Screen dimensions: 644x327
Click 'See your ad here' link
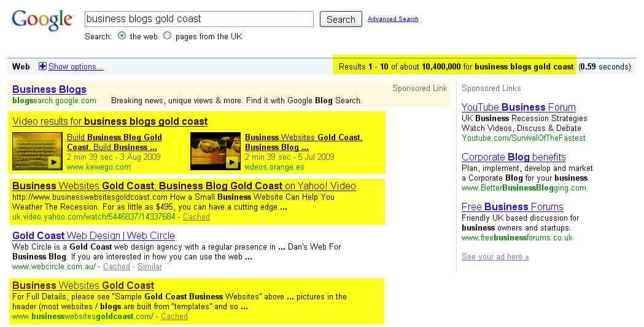point(495,257)
